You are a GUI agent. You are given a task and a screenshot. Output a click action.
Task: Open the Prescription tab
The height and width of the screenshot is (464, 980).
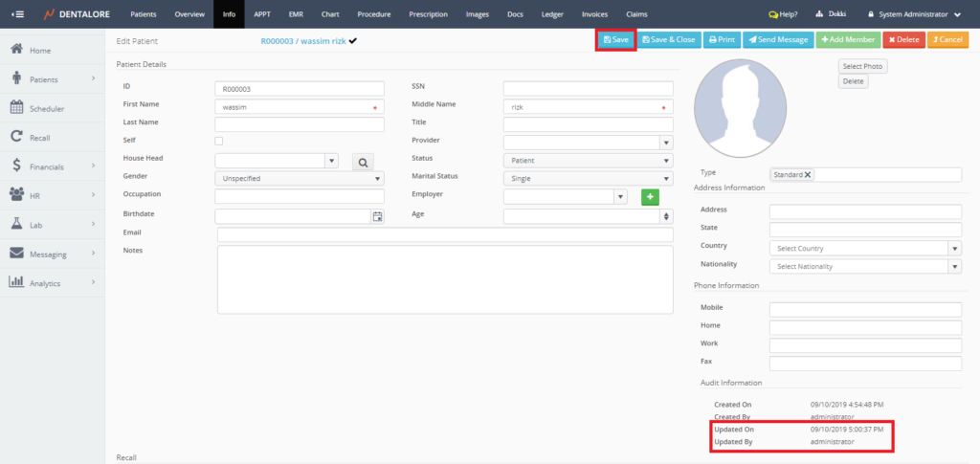point(428,14)
